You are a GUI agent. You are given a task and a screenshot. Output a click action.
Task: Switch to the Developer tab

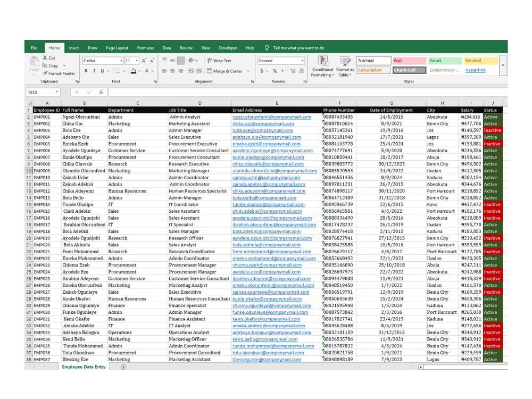click(x=228, y=48)
